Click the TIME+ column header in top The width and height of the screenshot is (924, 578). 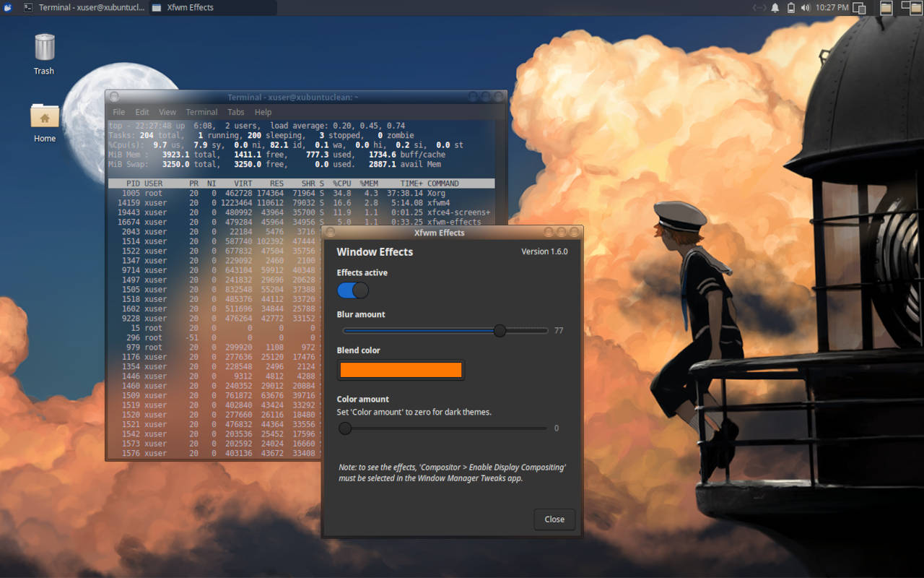click(411, 184)
